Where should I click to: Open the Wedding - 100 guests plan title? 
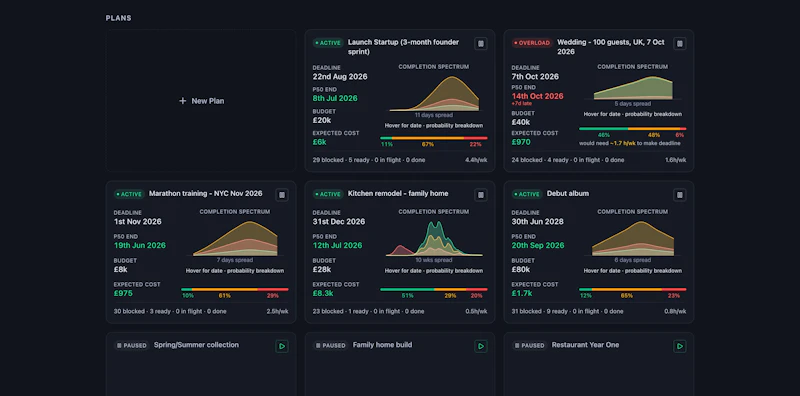click(x=611, y=47)
